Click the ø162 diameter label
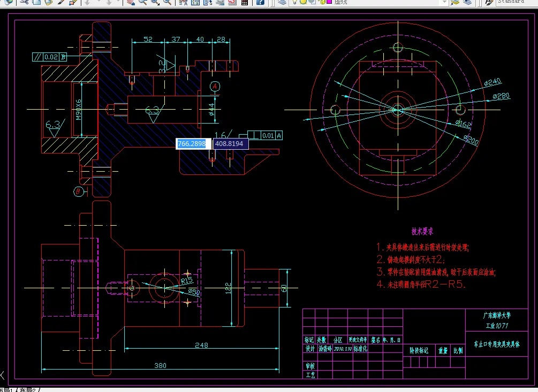 click(464, 123)
